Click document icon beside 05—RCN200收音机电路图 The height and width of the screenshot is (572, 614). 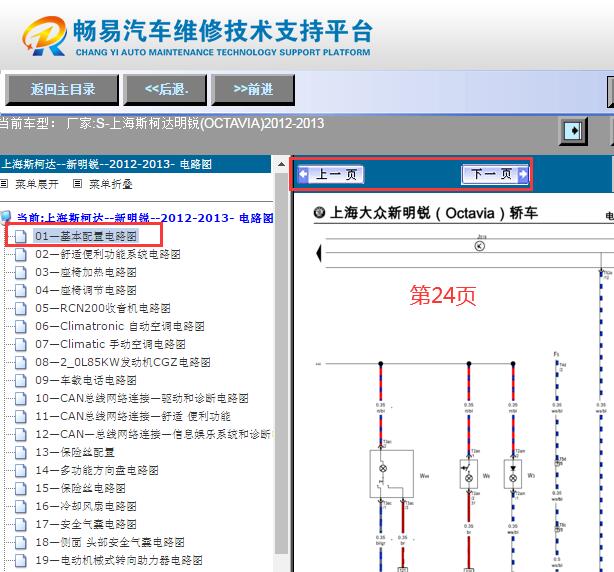point(21,309)
